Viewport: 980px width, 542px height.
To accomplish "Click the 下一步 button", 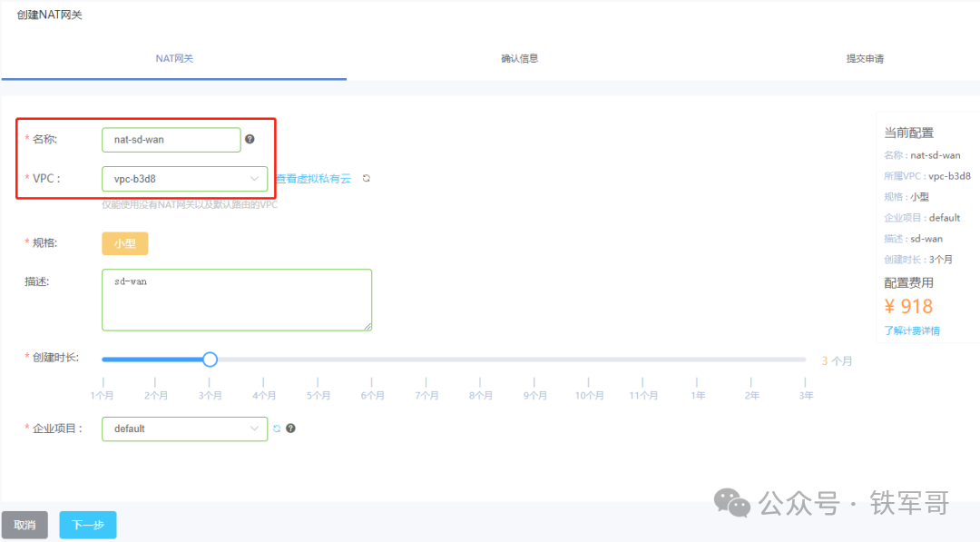I will click(87, 525).
